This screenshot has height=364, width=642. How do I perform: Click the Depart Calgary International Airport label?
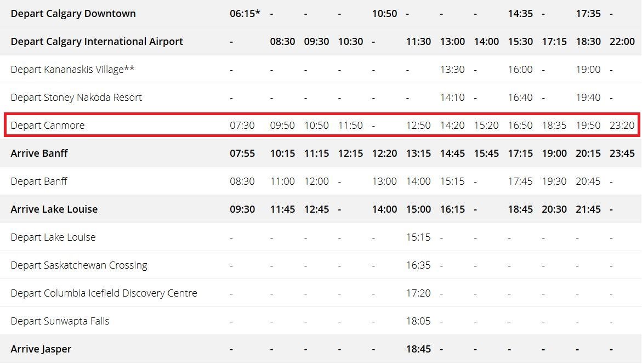[x=96, y=42]
